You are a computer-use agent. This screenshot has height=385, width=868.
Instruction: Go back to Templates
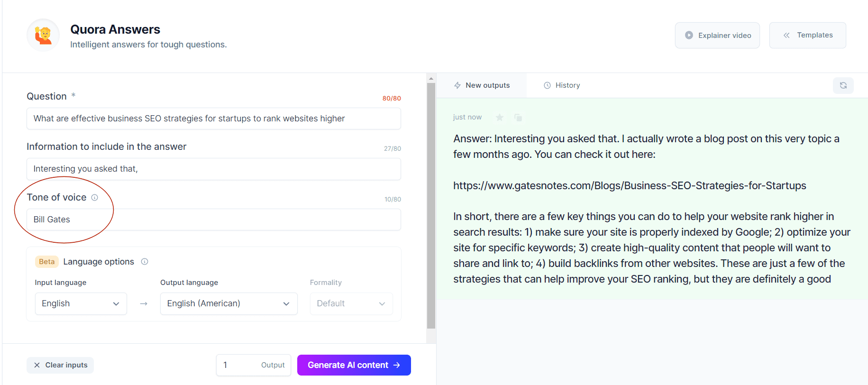pyautogui.click(x=807, y=35)
